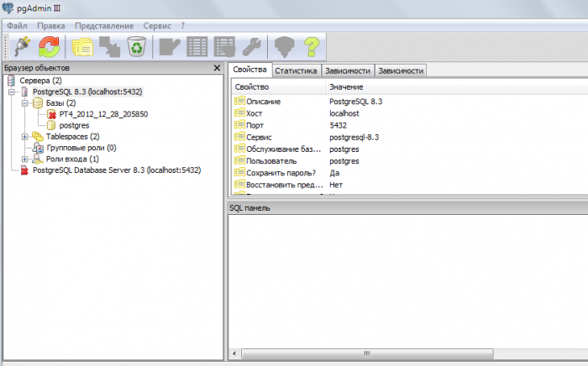Click the Порт property row icon

click(x=239, y=125)
